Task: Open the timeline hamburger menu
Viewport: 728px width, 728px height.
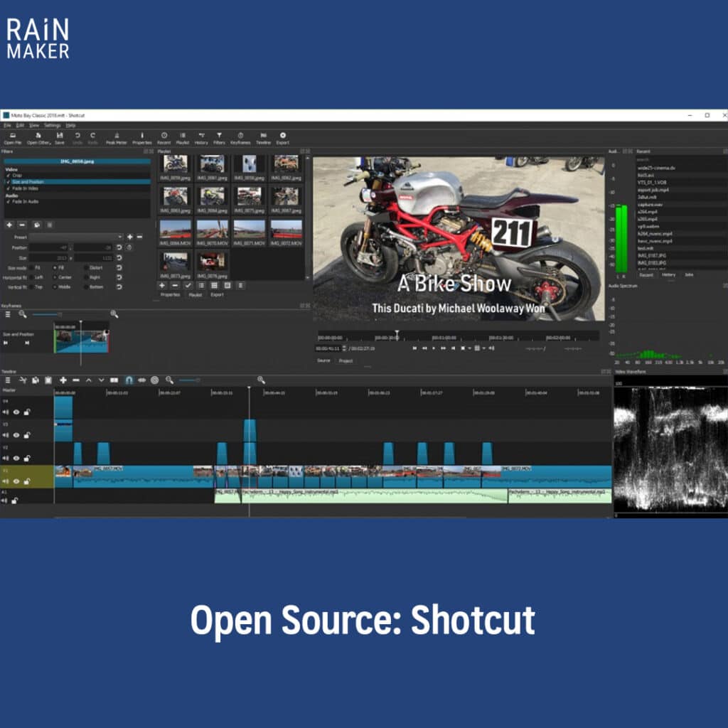Action: [x=8, y=380]
